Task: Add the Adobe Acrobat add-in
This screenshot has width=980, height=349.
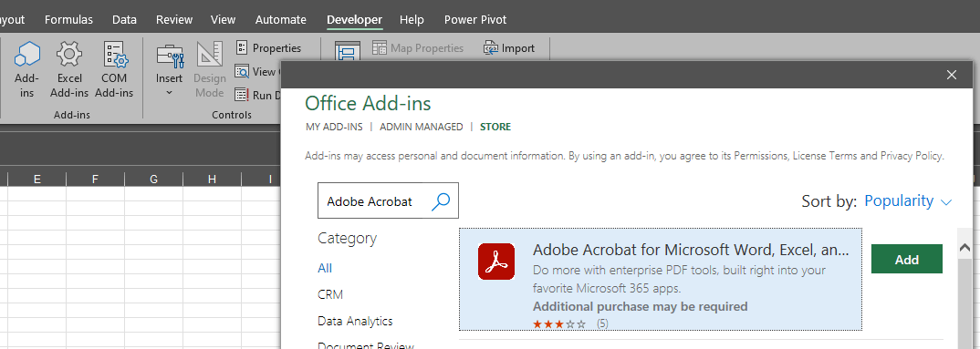Action: coord(907,259)
